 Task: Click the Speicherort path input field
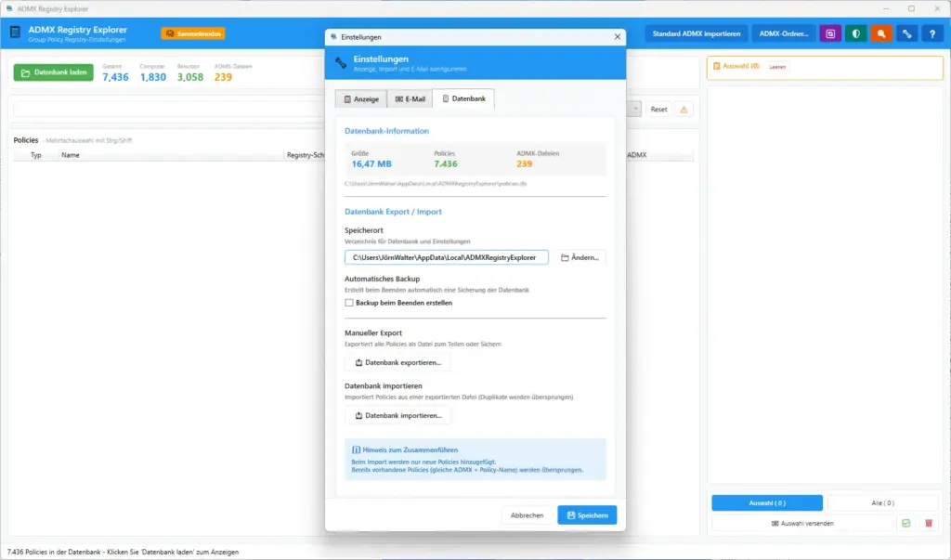pyautogui.click(x=447, y=257)
